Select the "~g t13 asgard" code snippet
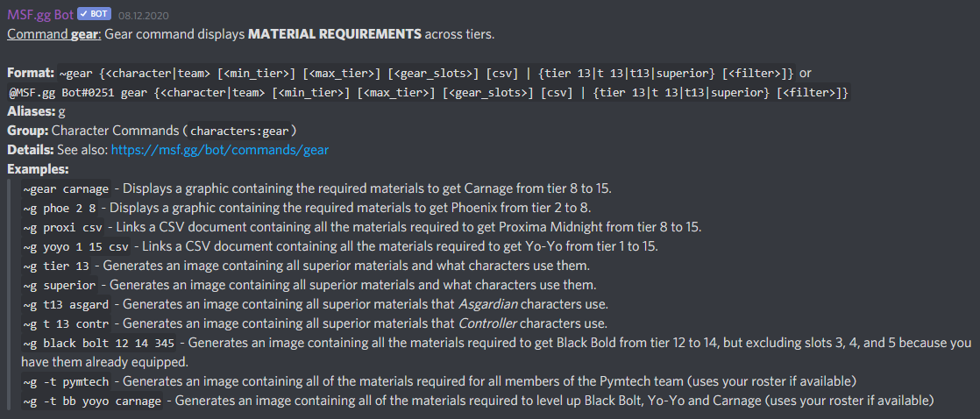This screenshot has height=419, width=980. [x=67, y=304]
